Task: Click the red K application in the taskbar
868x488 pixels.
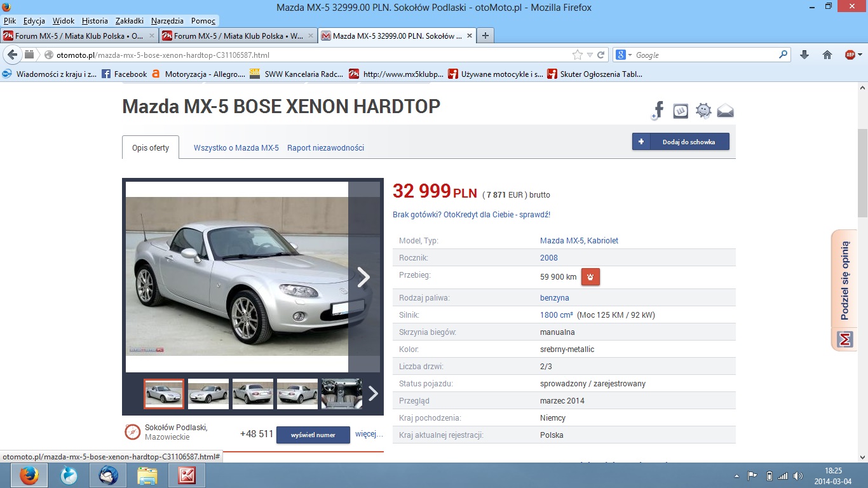Action: (x=187, y=475)
